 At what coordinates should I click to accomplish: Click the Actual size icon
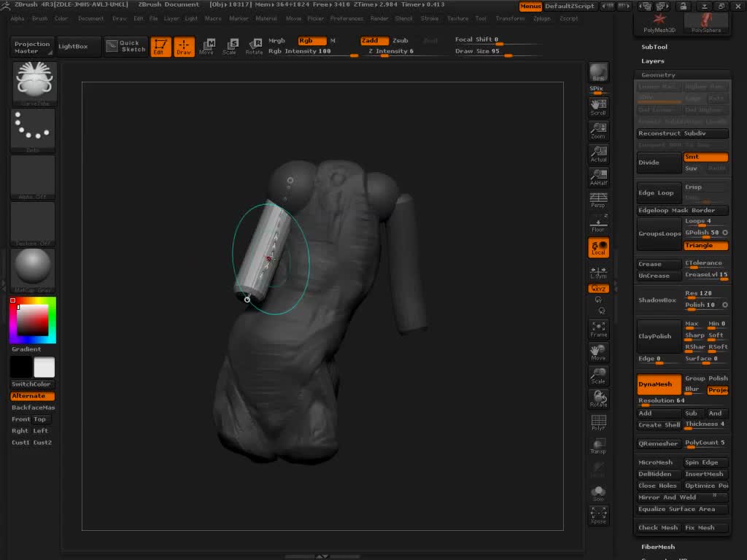598,154
